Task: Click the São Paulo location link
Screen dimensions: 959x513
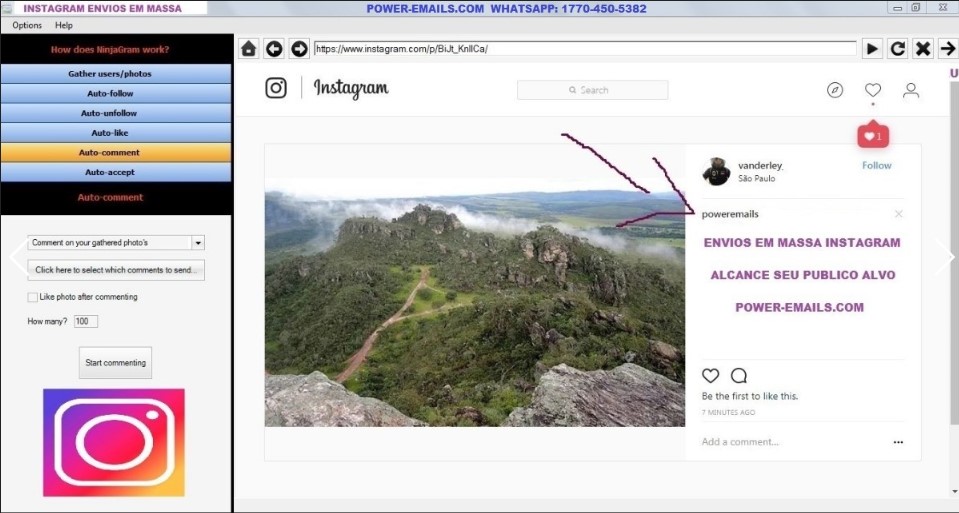Action: (757, 179)
